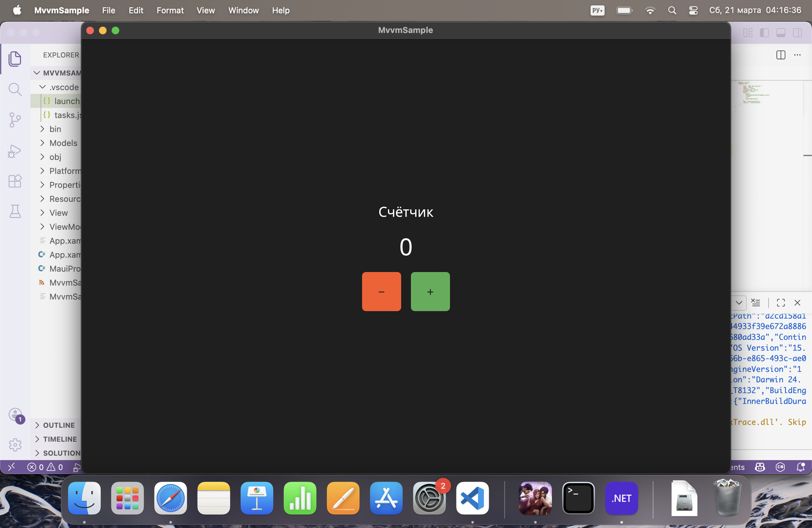Open the Extensions view icon
Screen dimensions: 812x528
15,181
